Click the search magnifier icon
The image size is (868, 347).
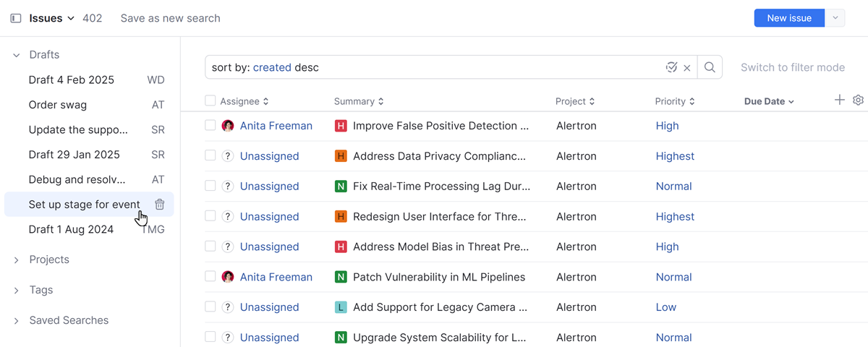click(710, 67)
